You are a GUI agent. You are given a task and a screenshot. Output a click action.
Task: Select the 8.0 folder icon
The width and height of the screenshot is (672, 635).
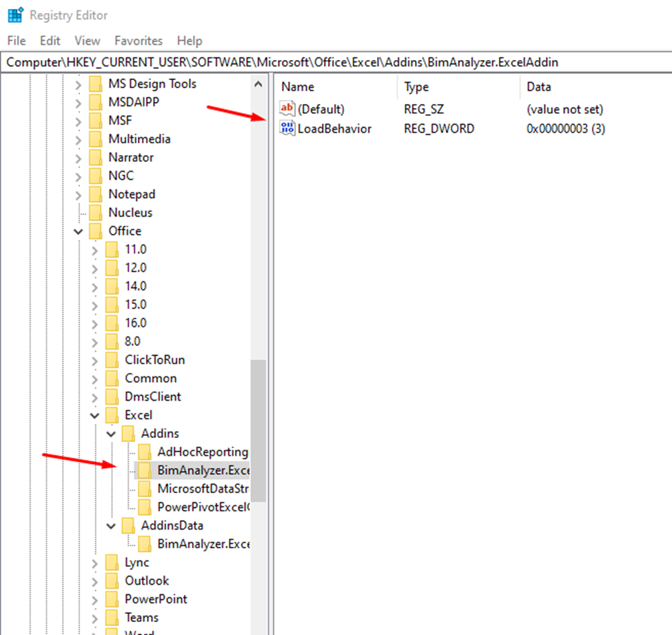pos(112,342)
